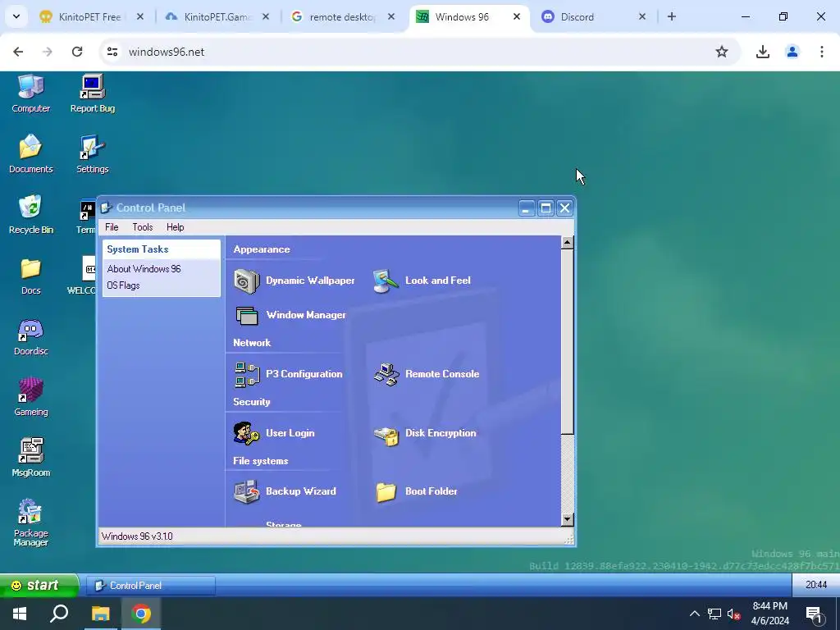The image size is (840, 630).
Task: Open a new browser tab
Action: (672, 16)
